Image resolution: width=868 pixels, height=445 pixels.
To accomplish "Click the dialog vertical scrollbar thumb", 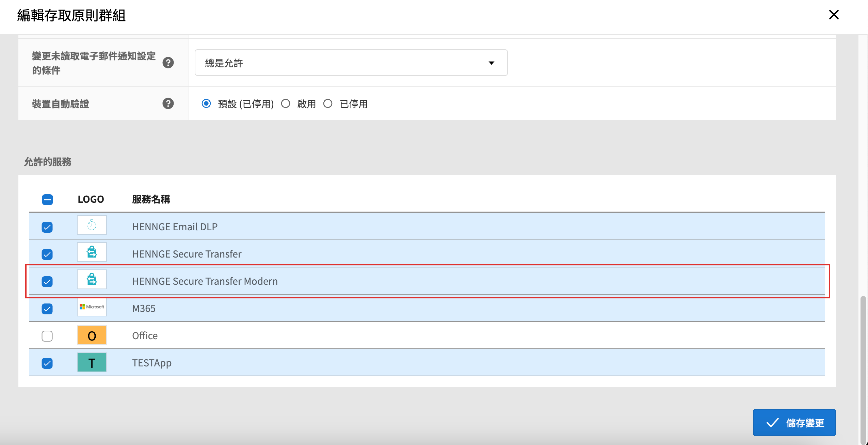I will pos(863,370).
